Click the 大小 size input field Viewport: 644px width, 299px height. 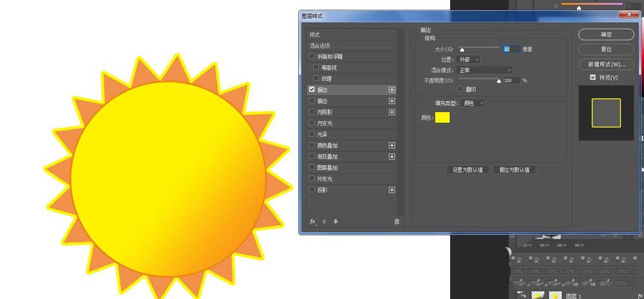511,49
